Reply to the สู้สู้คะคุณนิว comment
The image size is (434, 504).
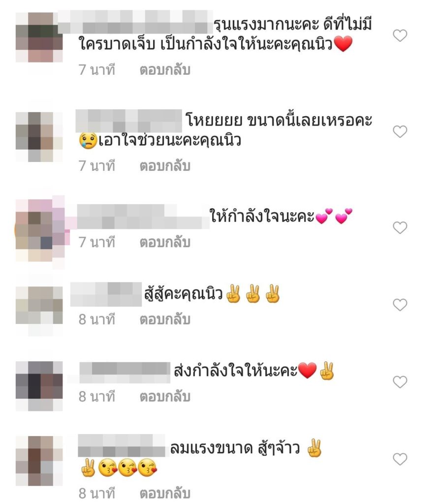pos(165,319)
